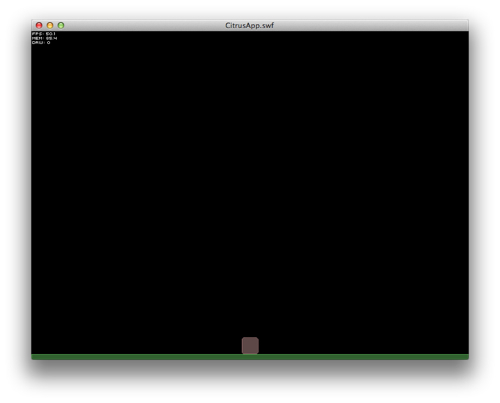
Task: Click the top right corner of black stage
Action: [465, 35]
